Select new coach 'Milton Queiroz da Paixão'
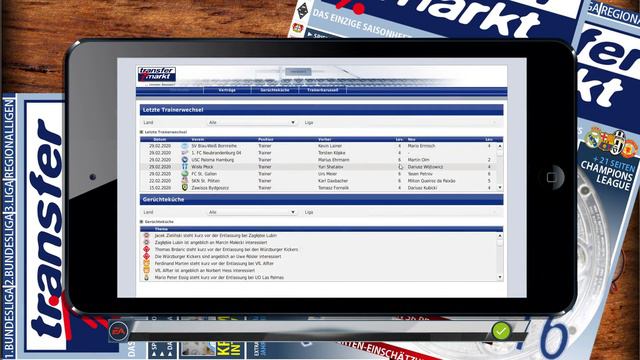The height and width of the screenshot is (360, 640). pos(431,180)
